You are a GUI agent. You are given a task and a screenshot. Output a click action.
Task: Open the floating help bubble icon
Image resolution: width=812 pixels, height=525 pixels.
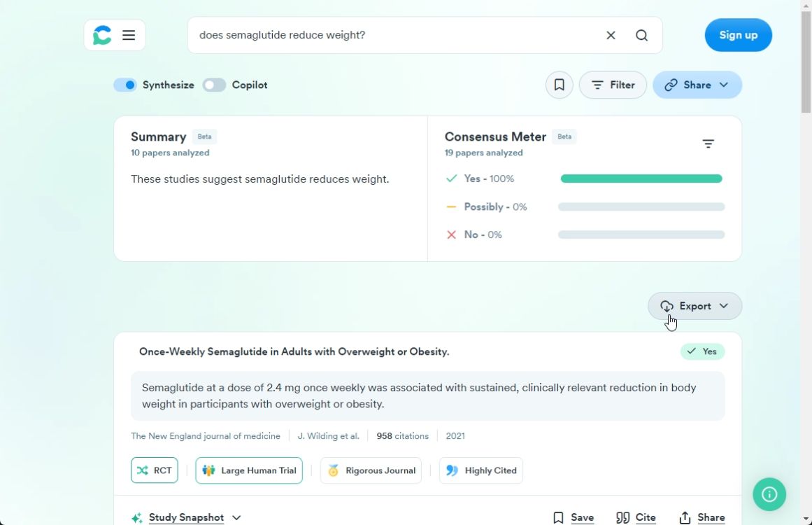tap(769, 494)
